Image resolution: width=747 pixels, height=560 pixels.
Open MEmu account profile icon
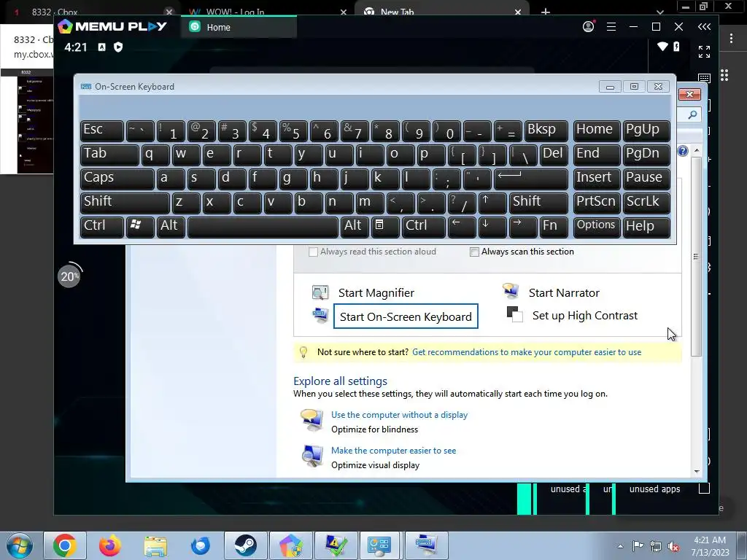coord(589,27)
